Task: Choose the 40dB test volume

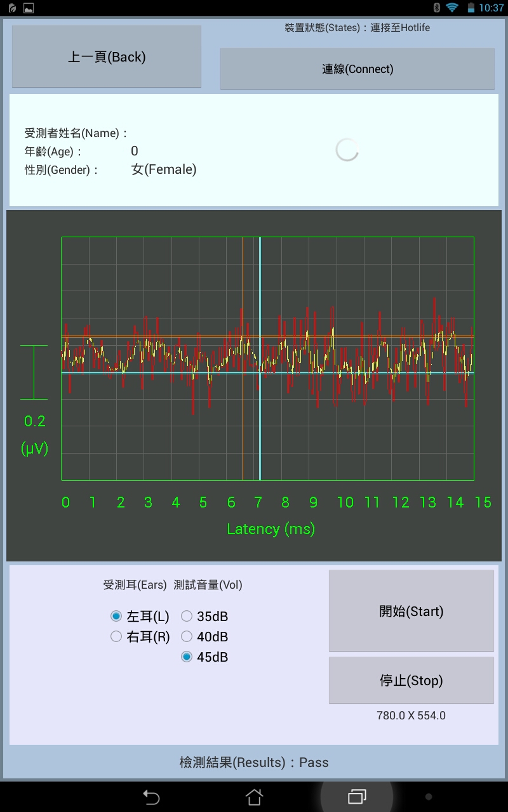Action: pos(204,637)
